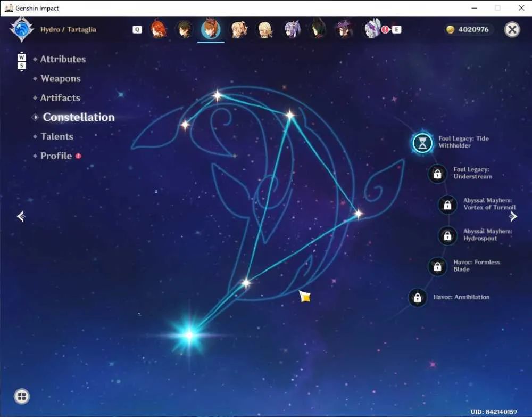Click the W/S key navigation hint
Viewport: 532px width, 417px height.
click(x=22, y=61)
